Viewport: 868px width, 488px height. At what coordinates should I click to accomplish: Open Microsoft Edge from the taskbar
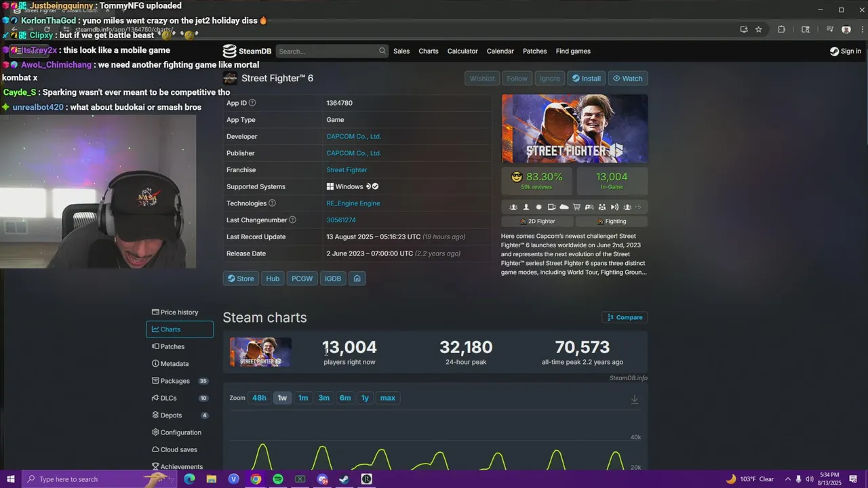pos(189,479)
